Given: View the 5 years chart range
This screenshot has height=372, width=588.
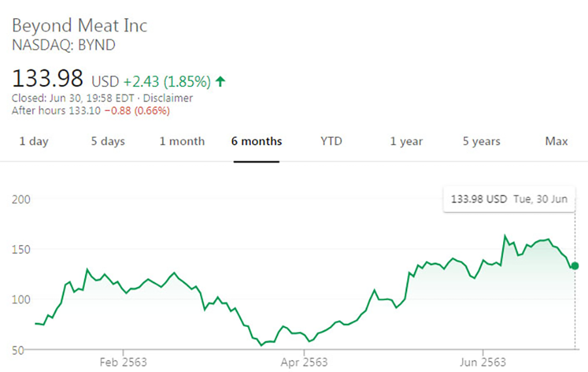Looking at the screenshot, I should coord(482,141).
